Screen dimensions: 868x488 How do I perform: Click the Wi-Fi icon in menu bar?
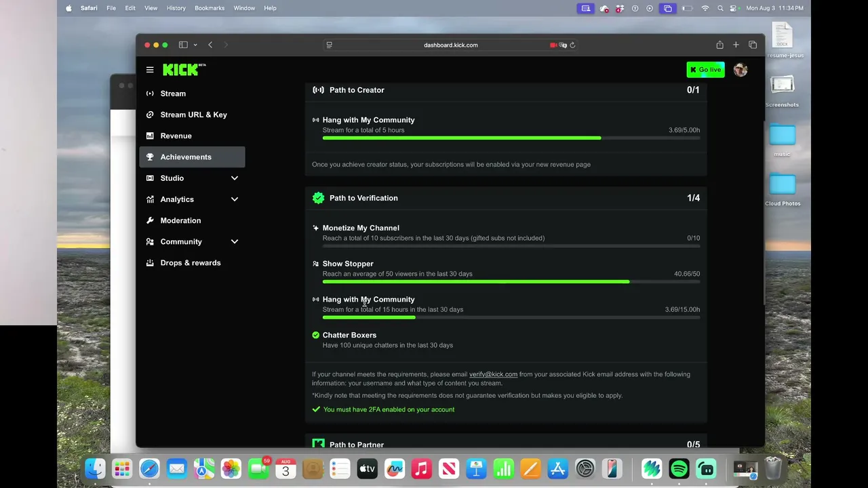coord(705,8)
